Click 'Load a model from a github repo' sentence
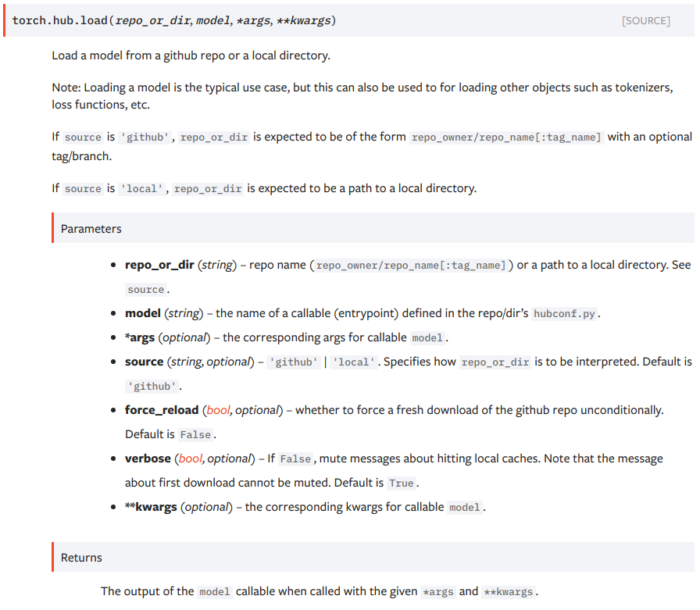The height and width of the screenshot is (610, 700). 191,55
